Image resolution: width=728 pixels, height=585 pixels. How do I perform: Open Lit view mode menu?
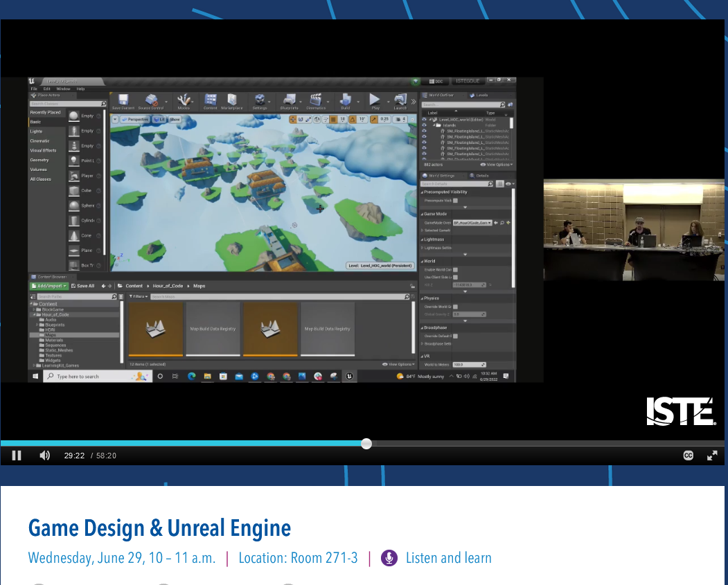click(x=159, y=120)
